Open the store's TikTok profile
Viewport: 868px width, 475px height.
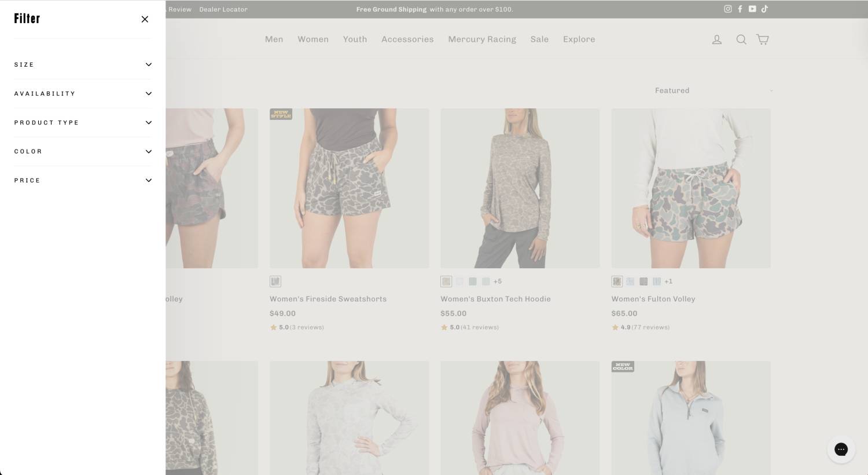coord(764,9)
